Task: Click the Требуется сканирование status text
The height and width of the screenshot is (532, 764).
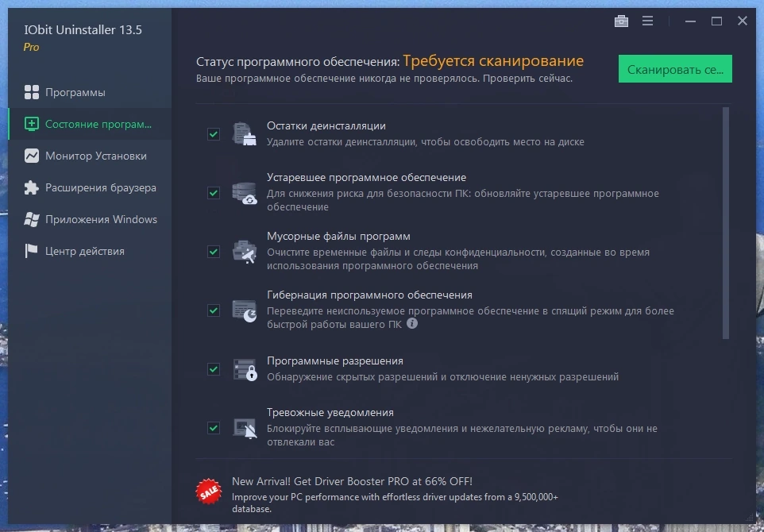Action: tap(493, 61)
